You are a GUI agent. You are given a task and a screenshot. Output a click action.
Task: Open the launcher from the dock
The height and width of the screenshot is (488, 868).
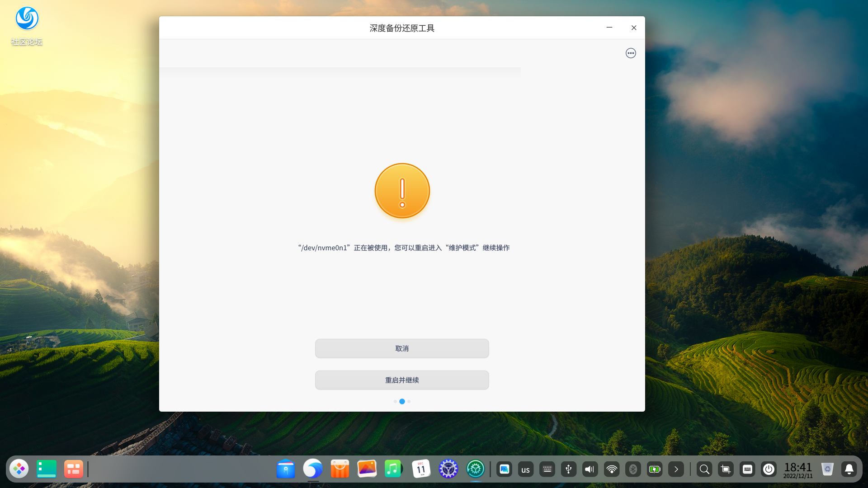click(x=19, y=469)
